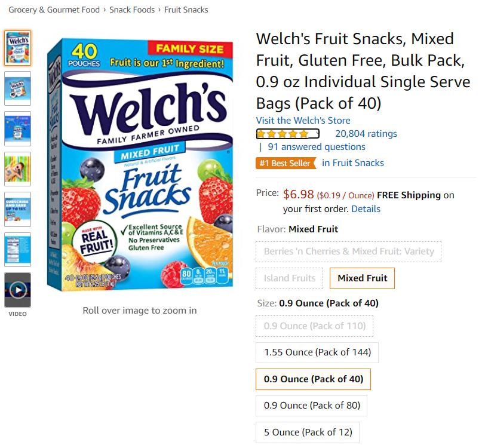
Task: Open the 20,804 ratings link
Action: click(366, 134)
